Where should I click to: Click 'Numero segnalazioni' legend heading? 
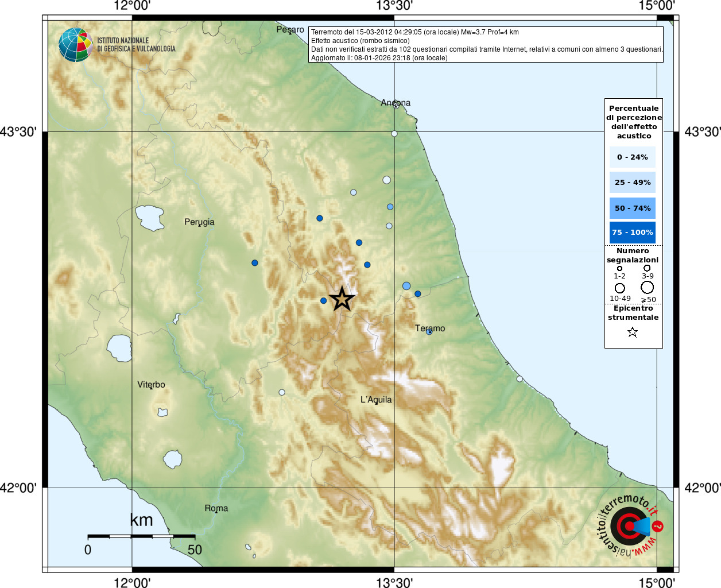point(633,256)
